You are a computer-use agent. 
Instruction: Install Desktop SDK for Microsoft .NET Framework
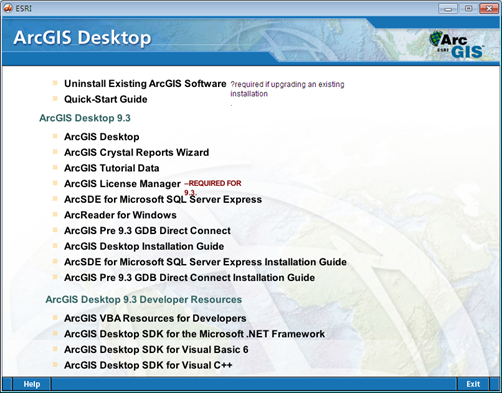(x=194, y=334)
